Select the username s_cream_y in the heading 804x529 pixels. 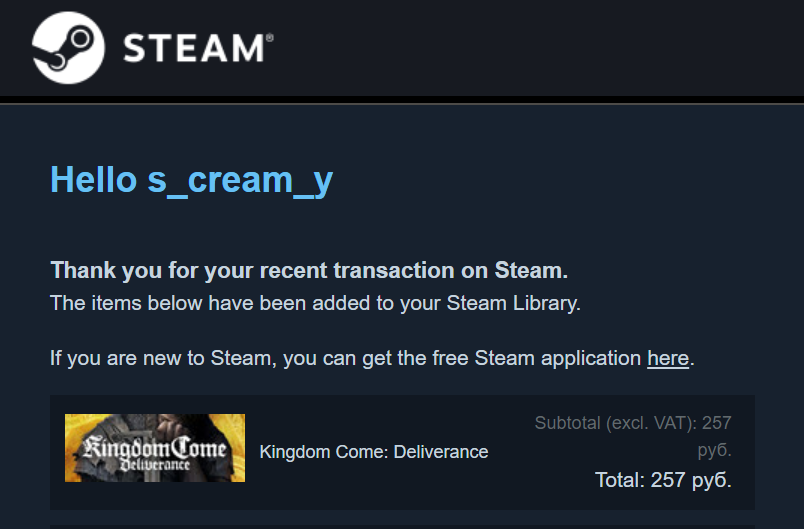(x=240, y=181)
